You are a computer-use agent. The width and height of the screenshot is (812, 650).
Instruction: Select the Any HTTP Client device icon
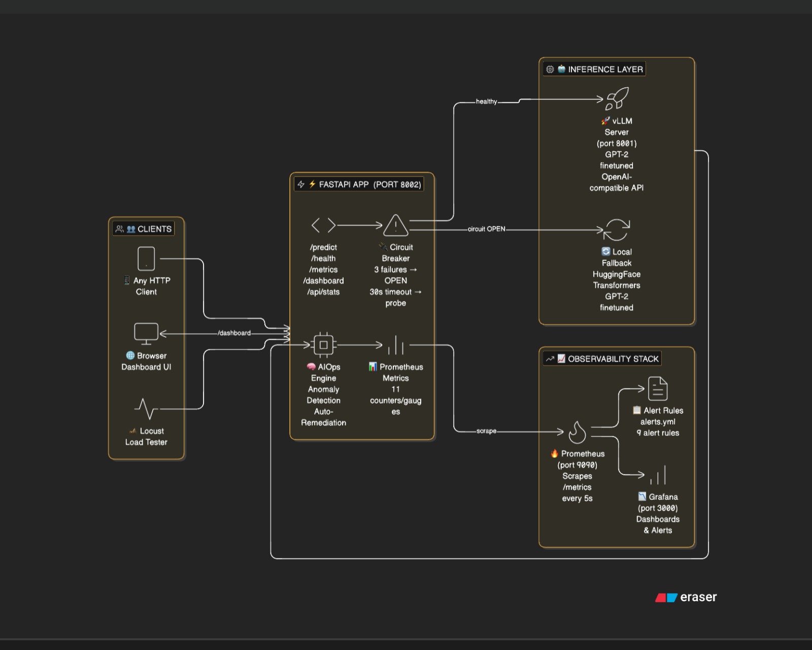click(x=146, y=258)
